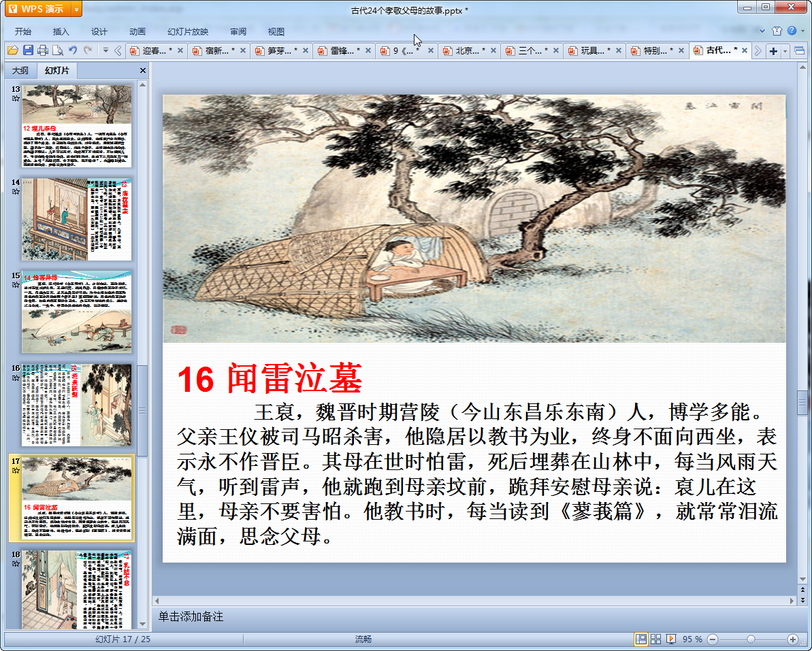This screenshot has width=812, height=651.
Task: Open a file with the folder icon
Action: point(13,50)
